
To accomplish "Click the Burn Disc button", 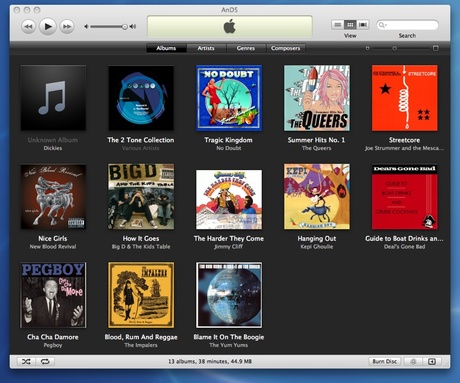I will 384,361.
